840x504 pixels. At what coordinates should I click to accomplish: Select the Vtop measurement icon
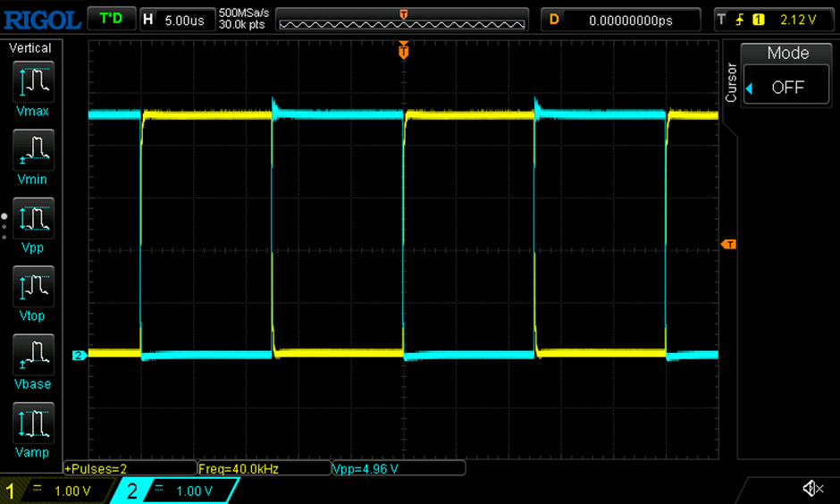[x=33, y=287]
